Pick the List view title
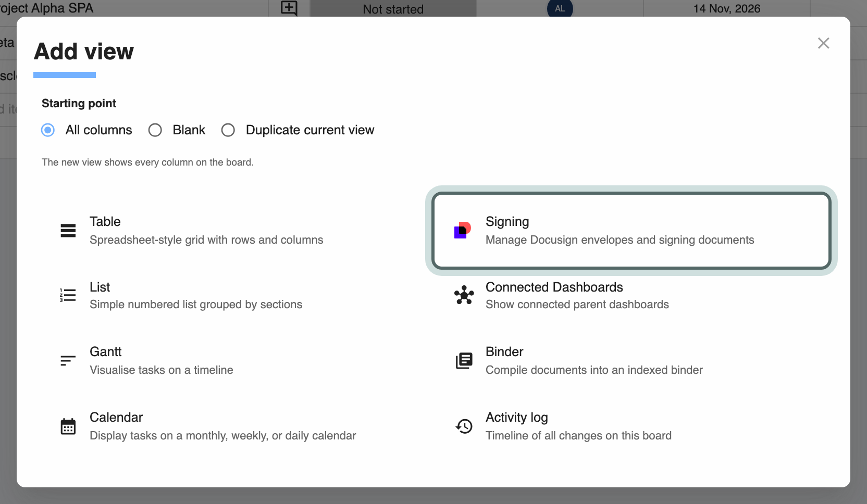 tap(100, 287)
